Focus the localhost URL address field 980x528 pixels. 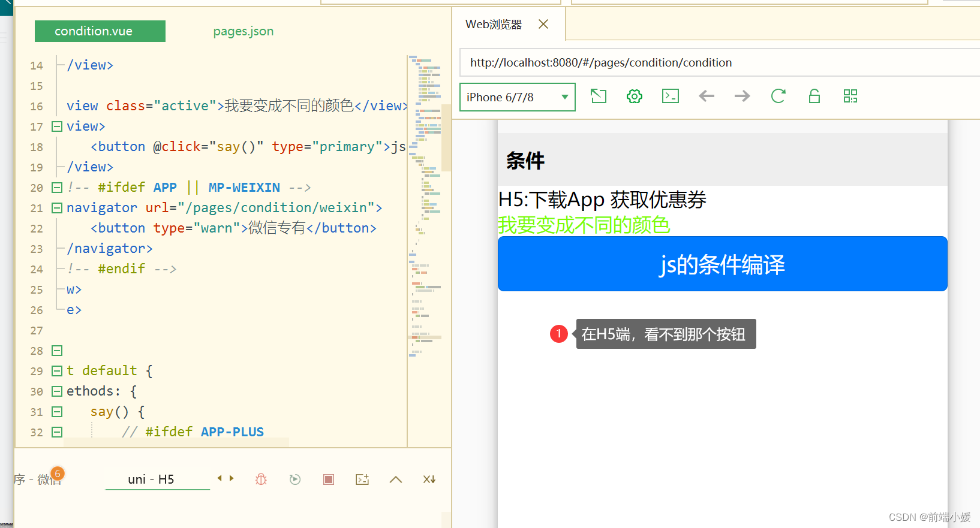click(x=720, y=62)
